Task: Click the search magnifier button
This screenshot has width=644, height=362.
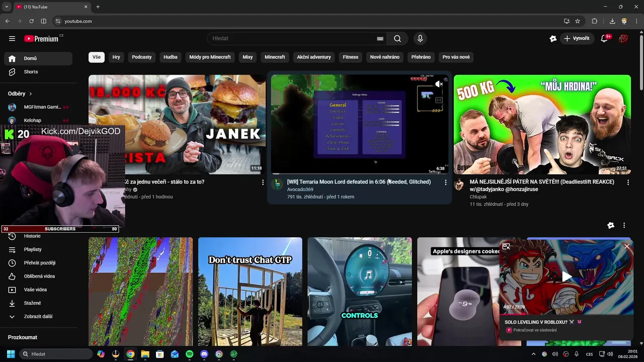Action: point(397,39)
